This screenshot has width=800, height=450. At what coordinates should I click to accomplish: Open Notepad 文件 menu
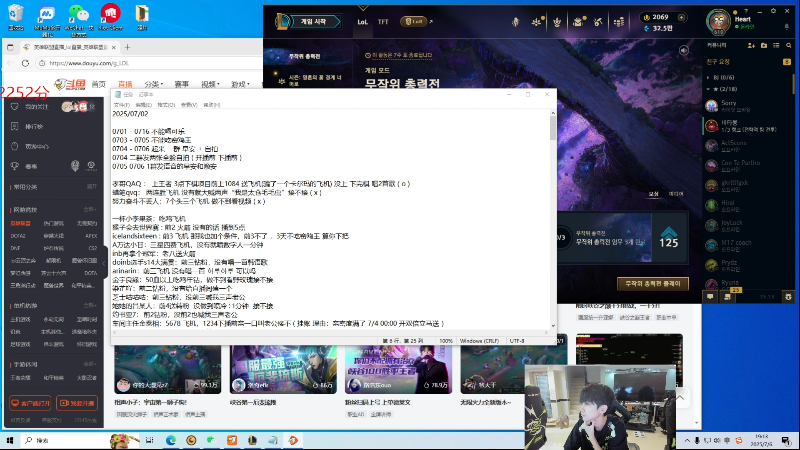(x=121, y=105)
